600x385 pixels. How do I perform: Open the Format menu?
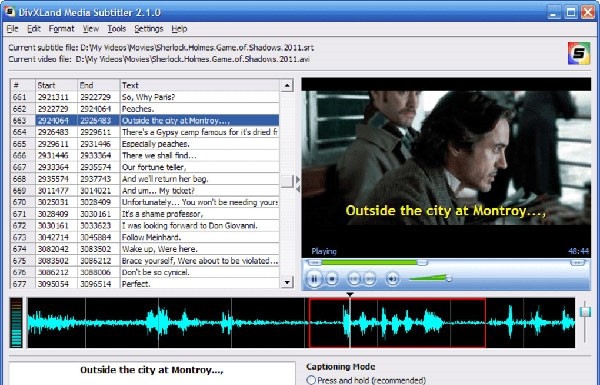click(x=61, y=29)
